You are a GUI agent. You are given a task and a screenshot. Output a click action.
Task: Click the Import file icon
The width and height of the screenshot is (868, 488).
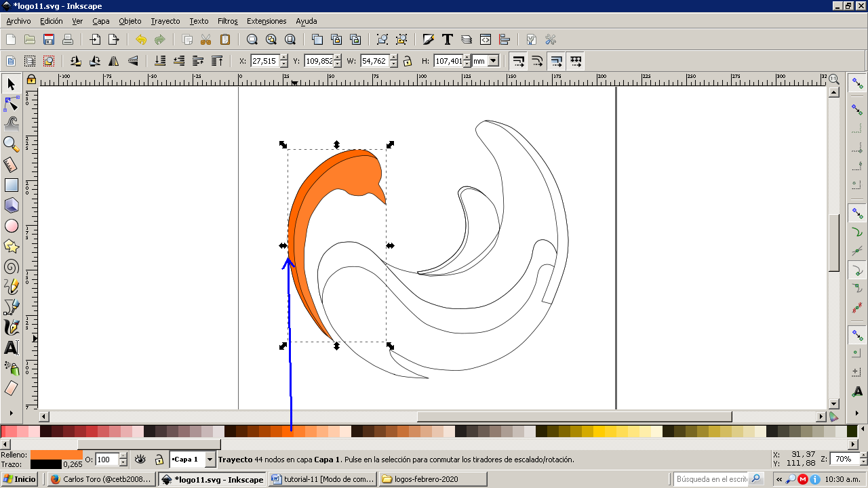point(95,39)
